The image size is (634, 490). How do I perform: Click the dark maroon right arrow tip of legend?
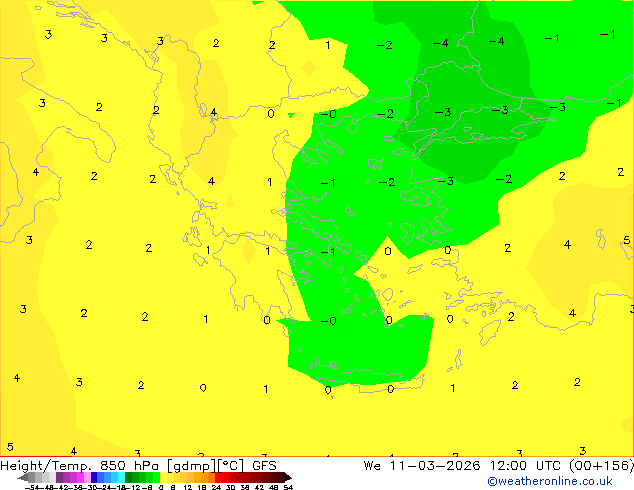[x=288, y=477]
